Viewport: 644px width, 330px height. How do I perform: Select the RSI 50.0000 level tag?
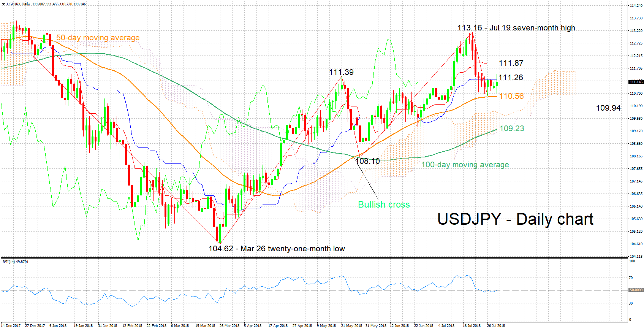pos(636,290)
